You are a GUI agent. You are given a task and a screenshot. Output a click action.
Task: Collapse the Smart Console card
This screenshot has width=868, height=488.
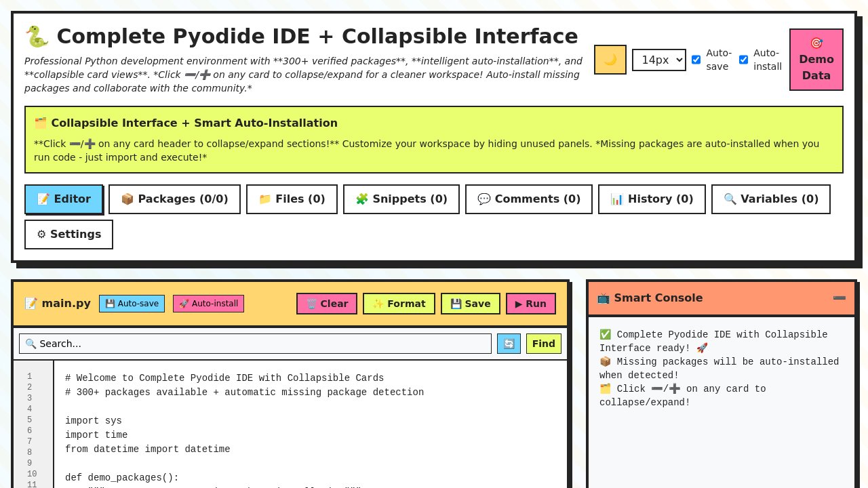[840, 298]
